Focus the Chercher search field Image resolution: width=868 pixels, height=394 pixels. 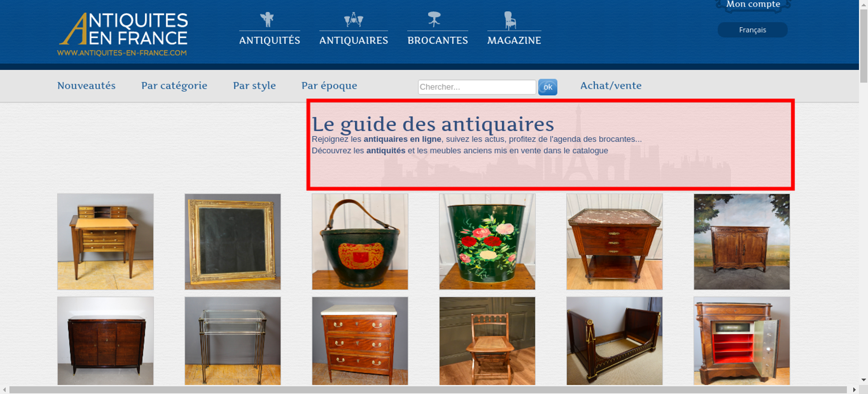pos(477,87)
